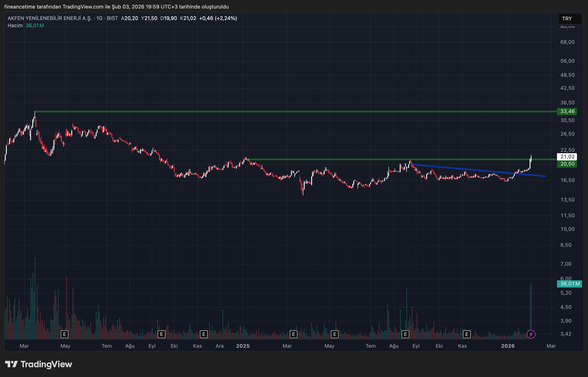Screen dimensions: 588x377
Task: Click the 2025 label on time axis
Action: 243,346
